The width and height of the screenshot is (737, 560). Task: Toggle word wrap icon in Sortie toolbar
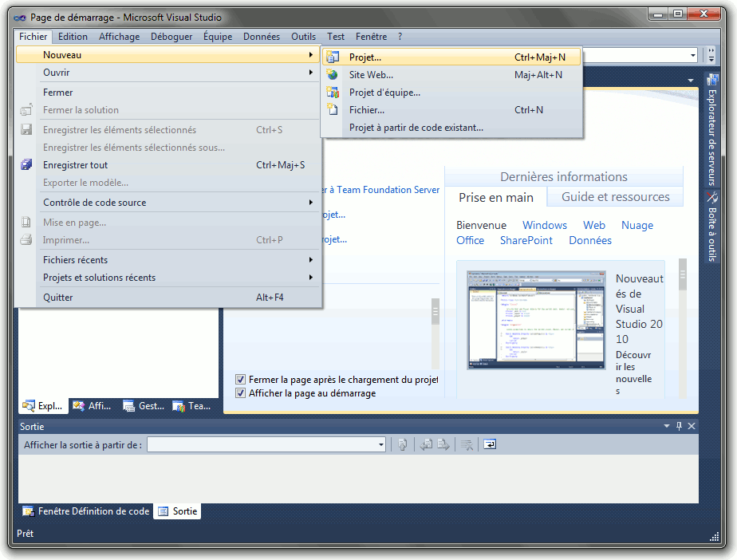490,444
